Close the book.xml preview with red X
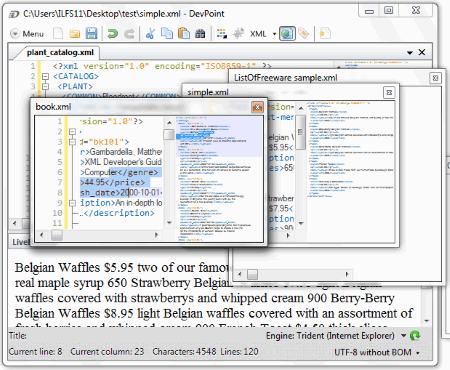Viewport: 450px width, 370px height. tap(257, 107)
